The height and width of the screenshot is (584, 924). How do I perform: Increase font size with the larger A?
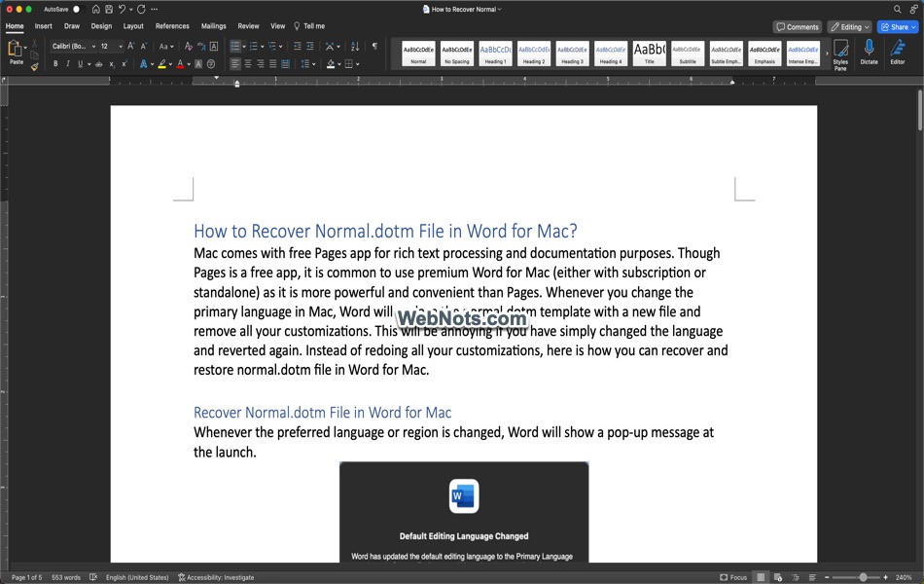[x=131, y=46]
